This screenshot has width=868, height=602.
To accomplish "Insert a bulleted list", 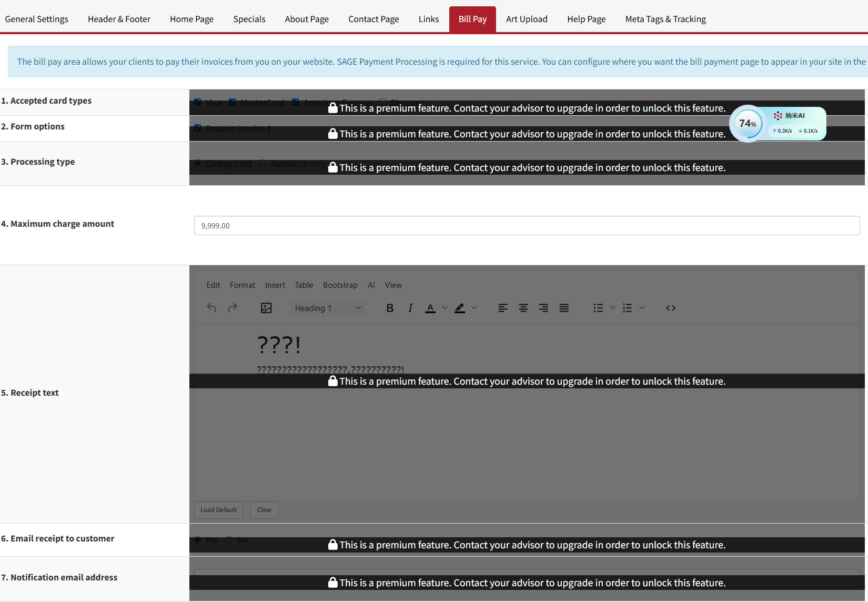I will pyautogui.click(x=598, y=308).
